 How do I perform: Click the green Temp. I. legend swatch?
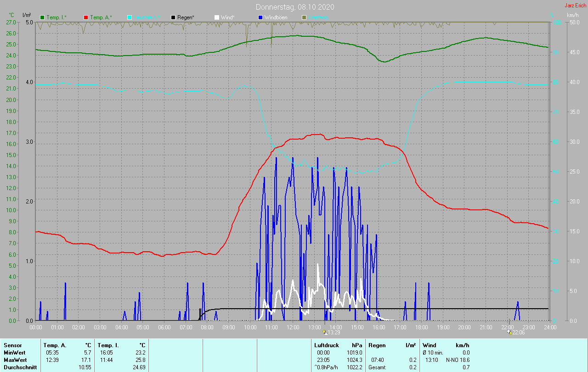(43, 17)
